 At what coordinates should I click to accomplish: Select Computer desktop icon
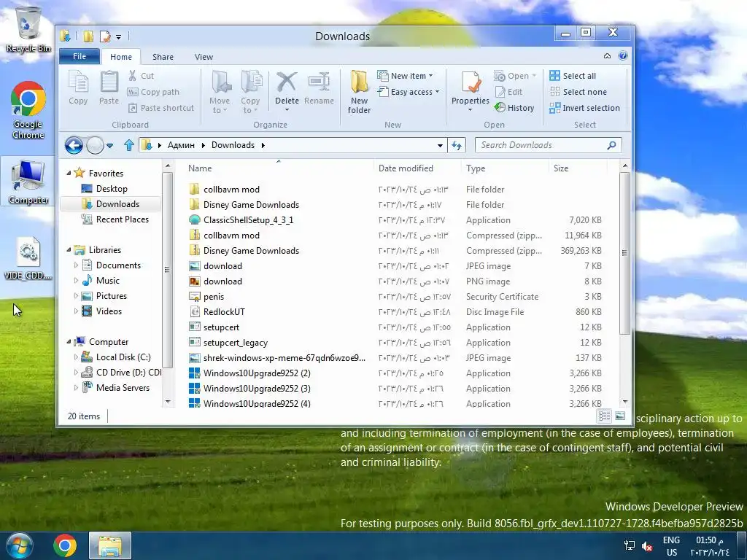click(28, 182)
